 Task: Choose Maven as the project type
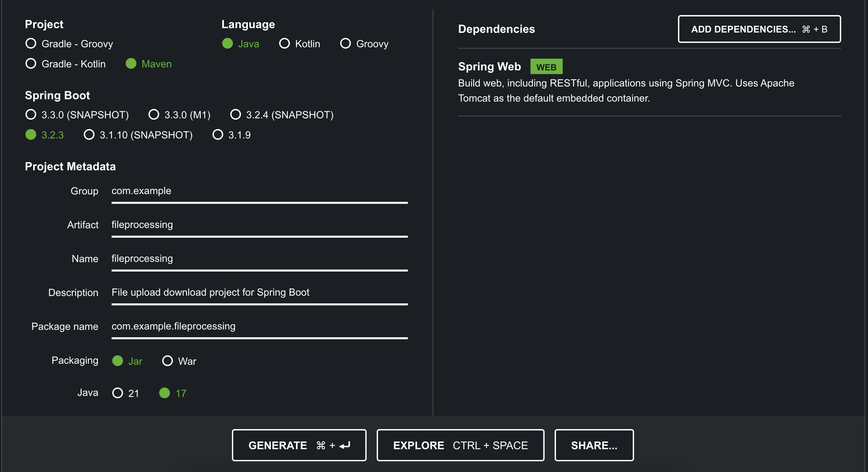pos(131,64)
